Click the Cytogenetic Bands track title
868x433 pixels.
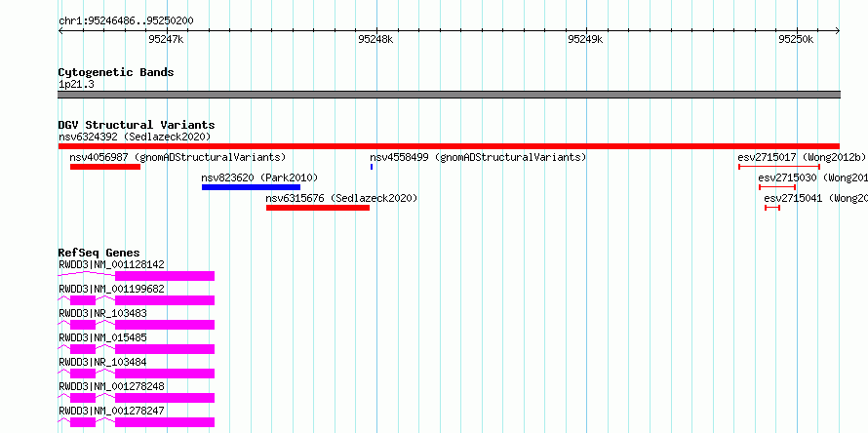pos(116,72)
